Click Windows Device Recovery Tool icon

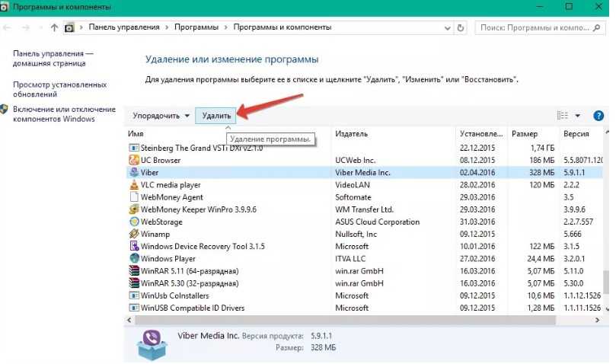coord(134,246)
